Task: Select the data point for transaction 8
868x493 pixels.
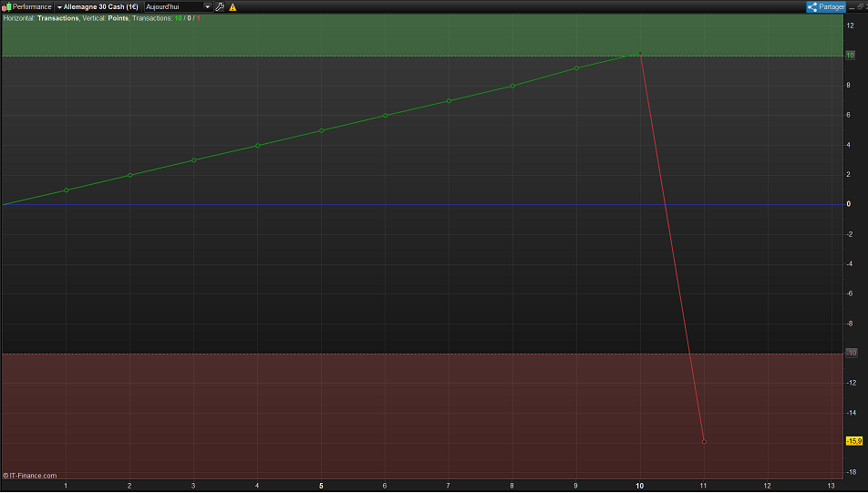Action: 512,86
